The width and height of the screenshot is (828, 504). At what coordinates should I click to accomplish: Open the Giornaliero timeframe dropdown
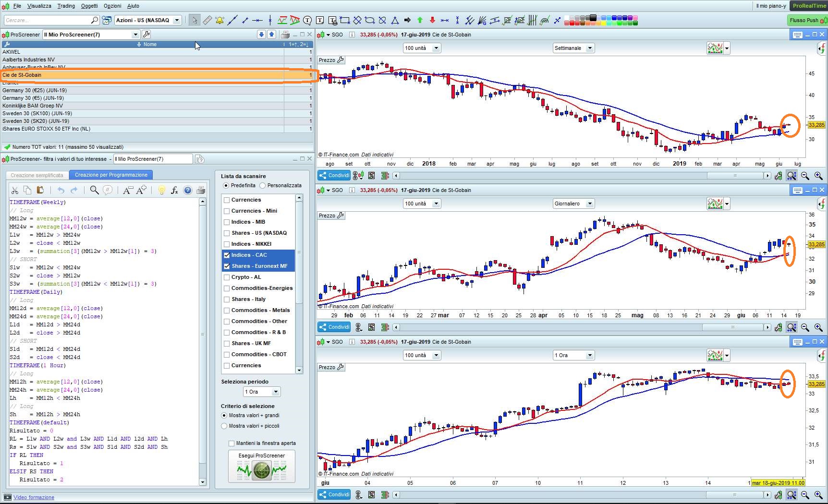pos(573,204)
